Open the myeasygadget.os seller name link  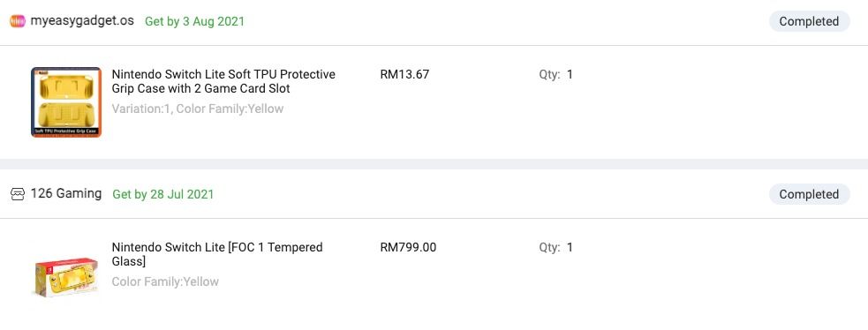point(82,21)
